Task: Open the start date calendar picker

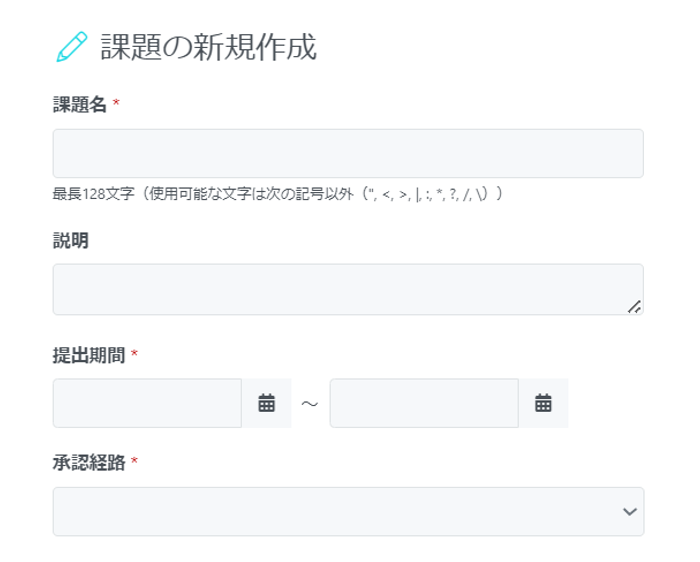Action: 267,403
